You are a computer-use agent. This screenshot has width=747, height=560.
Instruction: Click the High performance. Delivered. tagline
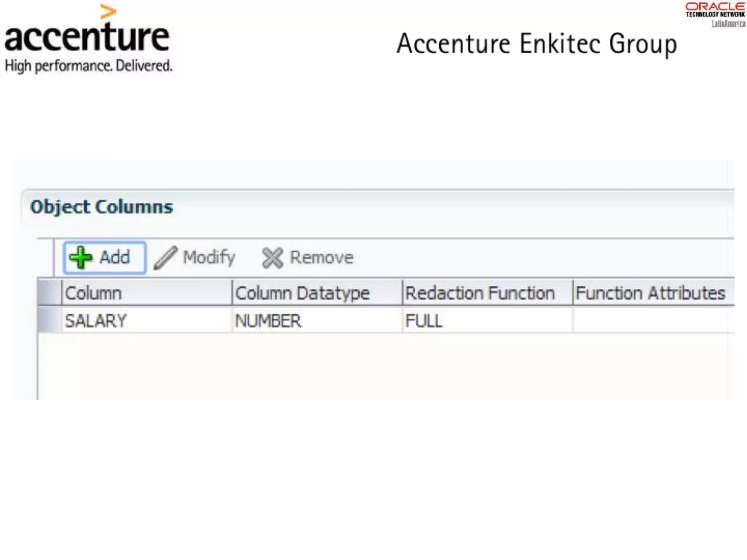88,66
